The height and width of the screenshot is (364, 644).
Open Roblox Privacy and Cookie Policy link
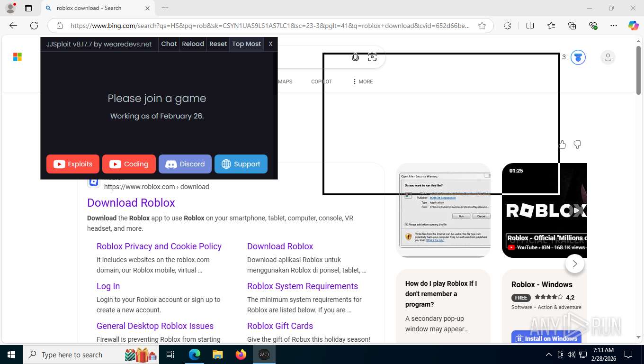point(159,246)
